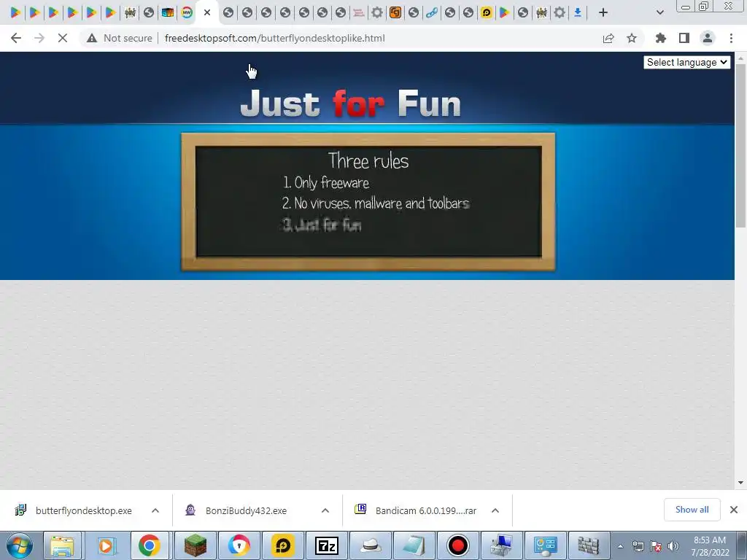Expand options for Bandicam rar download
The height and width of the screenshot is (560, 747).
pyautogui.click(x=495, y=510)
